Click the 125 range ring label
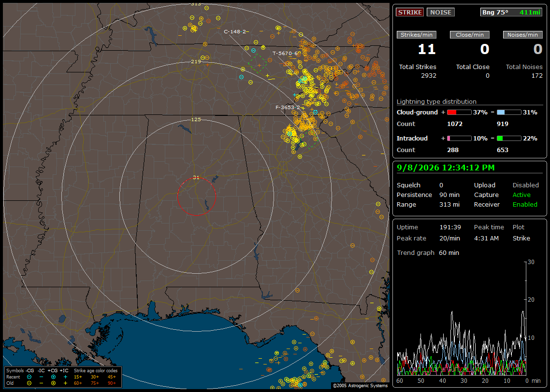Viewport: 550px width, 392px height. click(x=196, y=119)
